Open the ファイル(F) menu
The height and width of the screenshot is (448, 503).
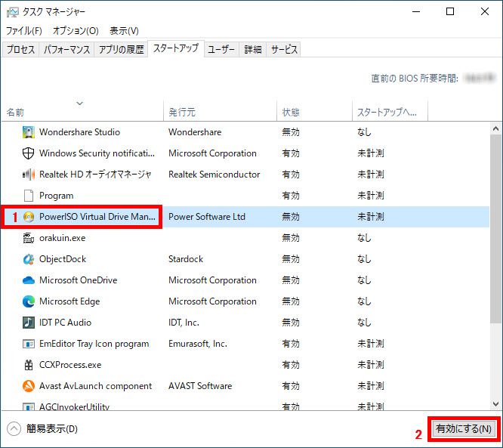24,31
